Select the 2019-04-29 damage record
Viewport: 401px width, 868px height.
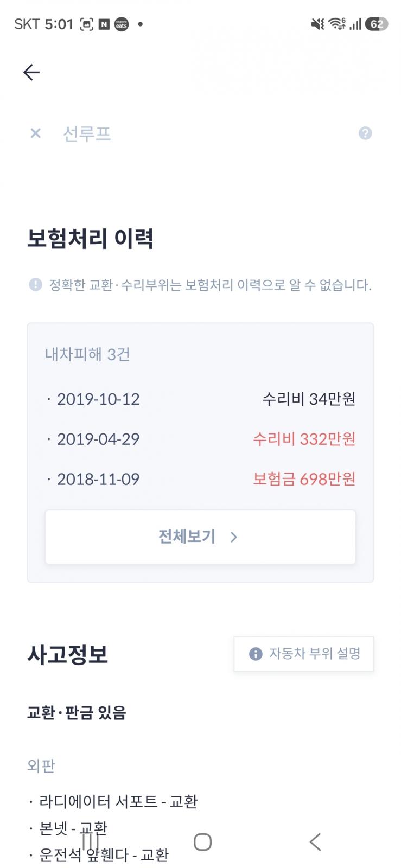tap(200, 439)
